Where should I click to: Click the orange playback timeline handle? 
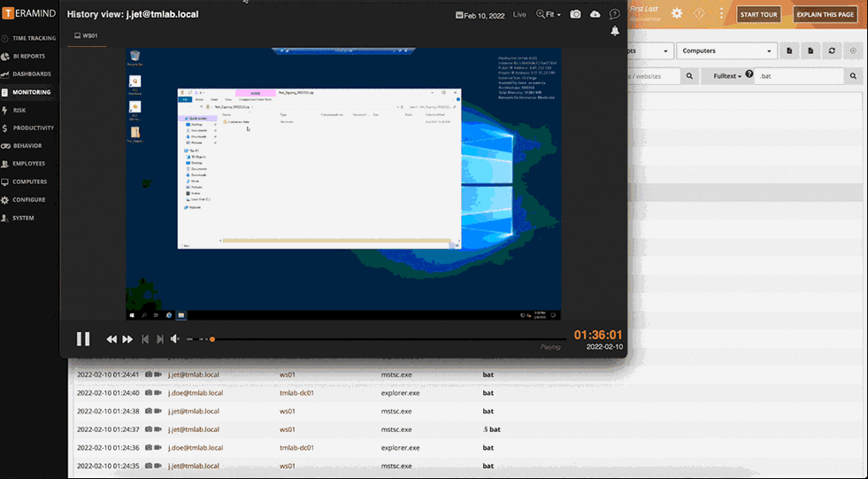click(212, 339)
